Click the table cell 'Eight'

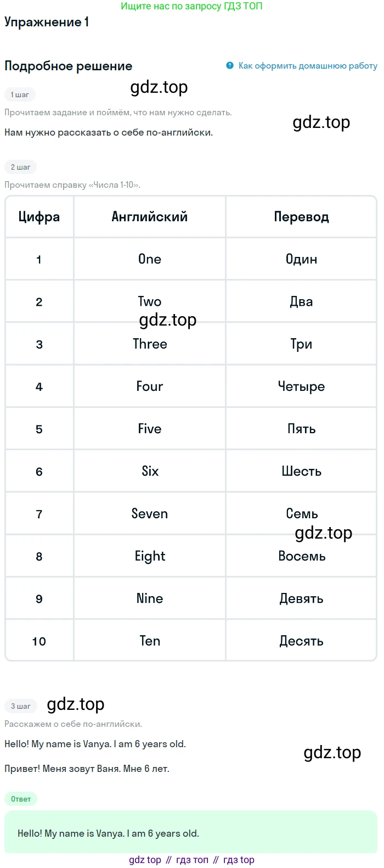(150, 556)
